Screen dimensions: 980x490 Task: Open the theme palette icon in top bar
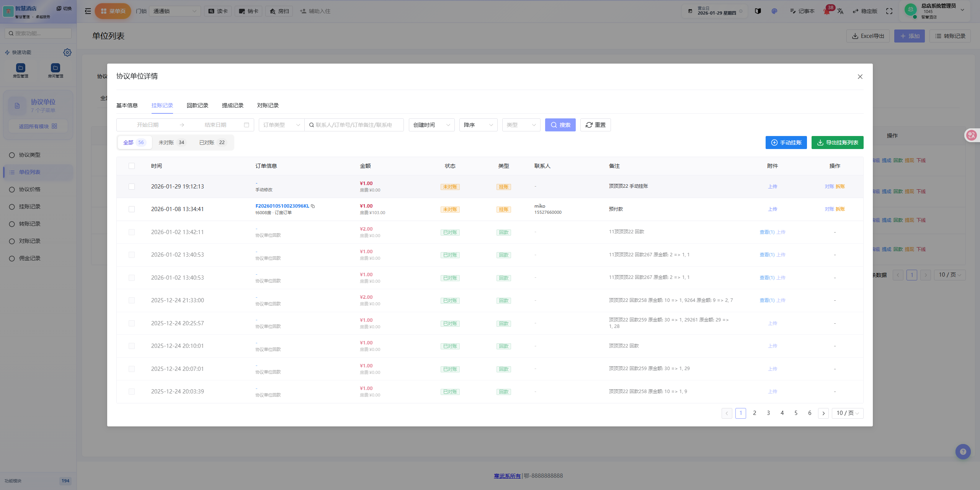[774, 11]
